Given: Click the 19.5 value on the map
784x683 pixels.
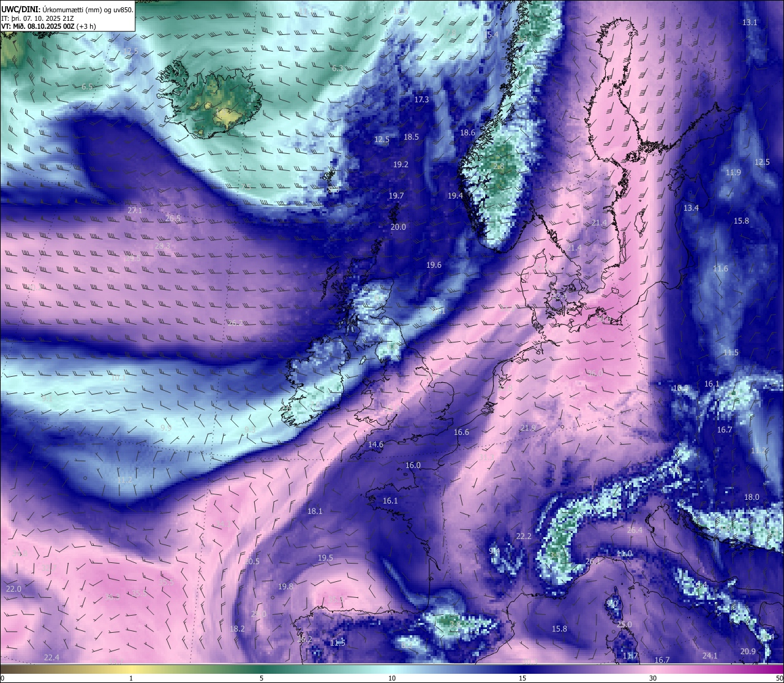Looking at the screenshot, I should click(325, 557).
